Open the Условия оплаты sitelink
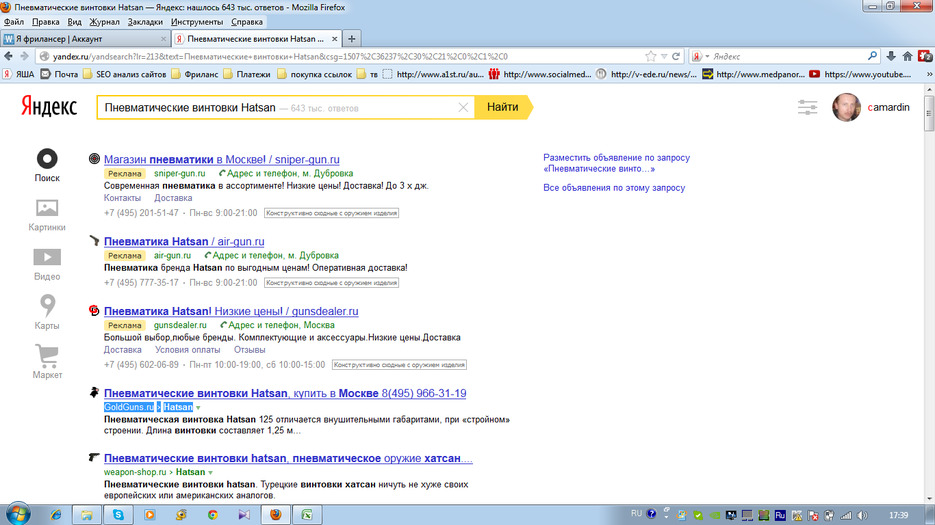 pos(187,350)
